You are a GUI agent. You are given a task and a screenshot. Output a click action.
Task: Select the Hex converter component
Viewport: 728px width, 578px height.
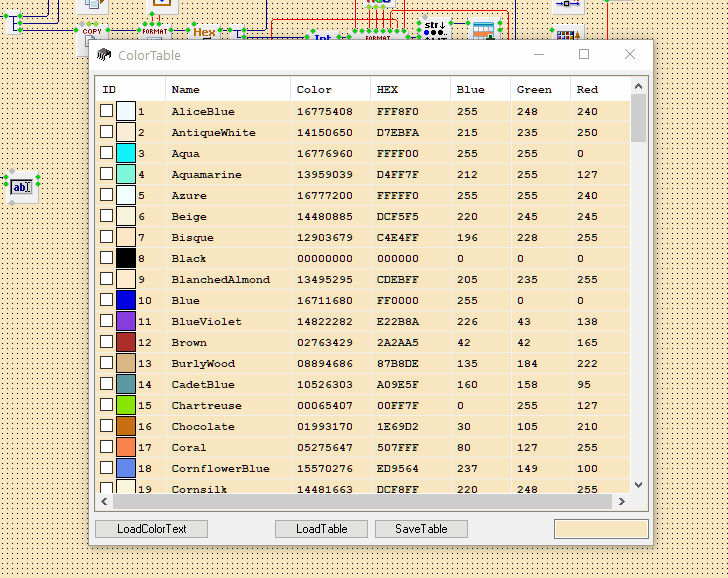[205, 32]
